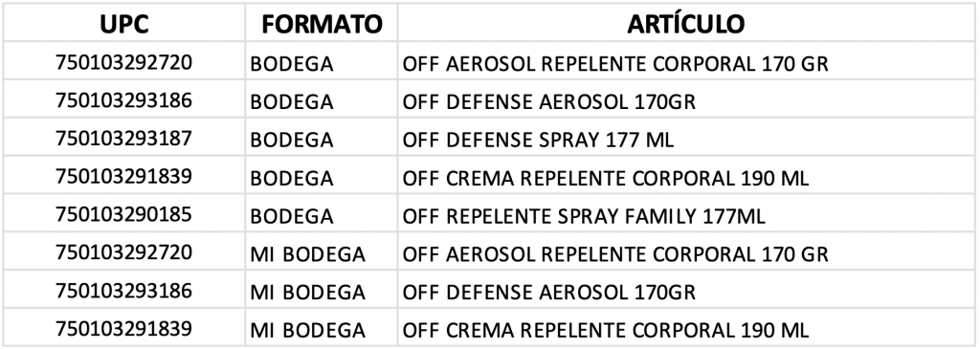Select first OFF AEROSOL REPELENTE CORPORAL 170 GR cell
The height and width of the screenshot is (349, 980).
pyautogui.click(x=686, y=61)
